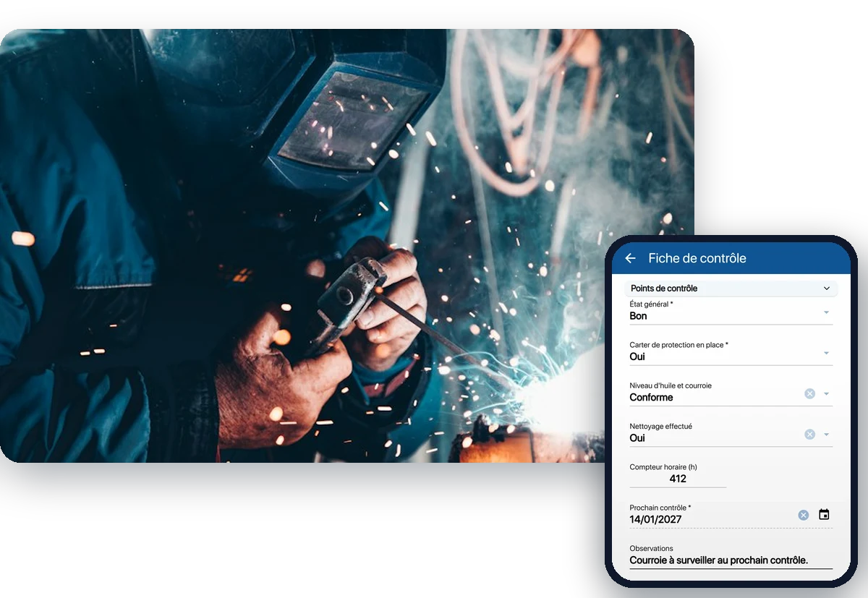
Task: Click the 'Points de contrôle' label
Action: [664, 289]
